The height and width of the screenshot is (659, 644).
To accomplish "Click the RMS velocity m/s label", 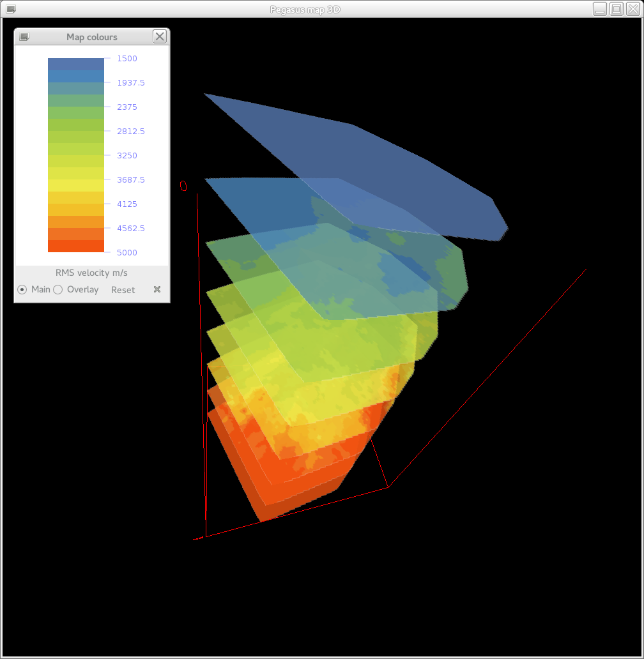I will pyautogui.click(x=91, y=273).
